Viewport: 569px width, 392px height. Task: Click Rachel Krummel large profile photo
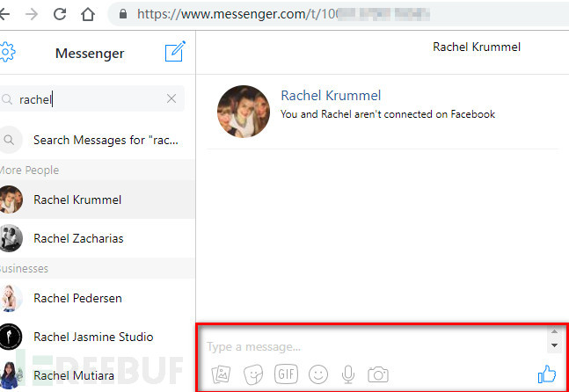pyautogui.click(x=244, y=112)
